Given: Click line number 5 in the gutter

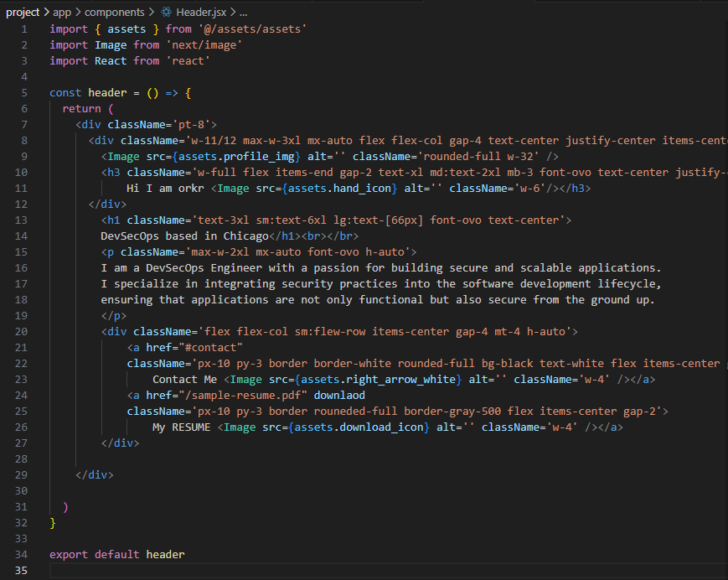Looking at the screenshot, I should [24, 93].
